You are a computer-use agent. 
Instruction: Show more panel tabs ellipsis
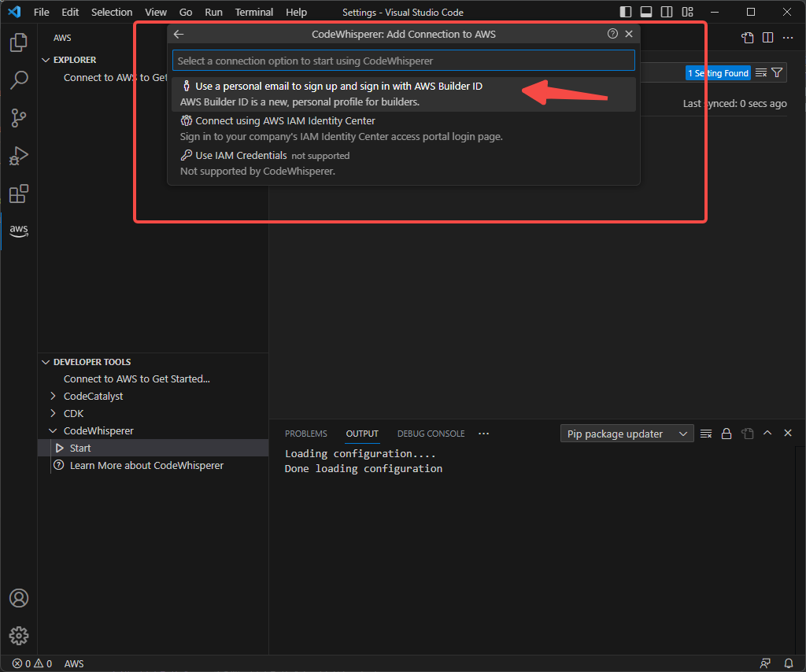click(483, 434)
